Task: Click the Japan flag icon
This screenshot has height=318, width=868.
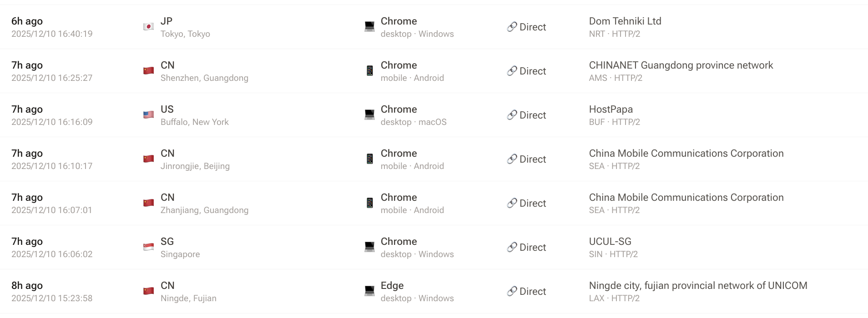Action: [x=148, y=27]
